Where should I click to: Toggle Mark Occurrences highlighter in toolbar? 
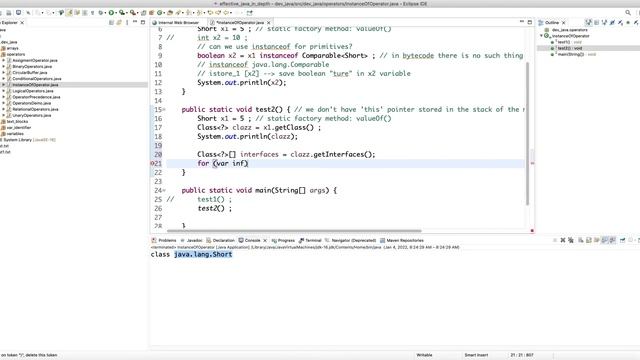69,13
